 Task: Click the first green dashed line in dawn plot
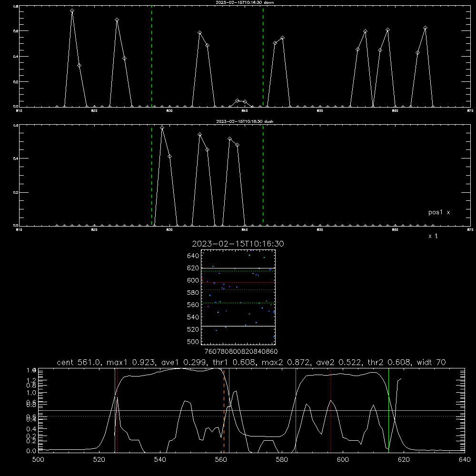tap(151, 57)
